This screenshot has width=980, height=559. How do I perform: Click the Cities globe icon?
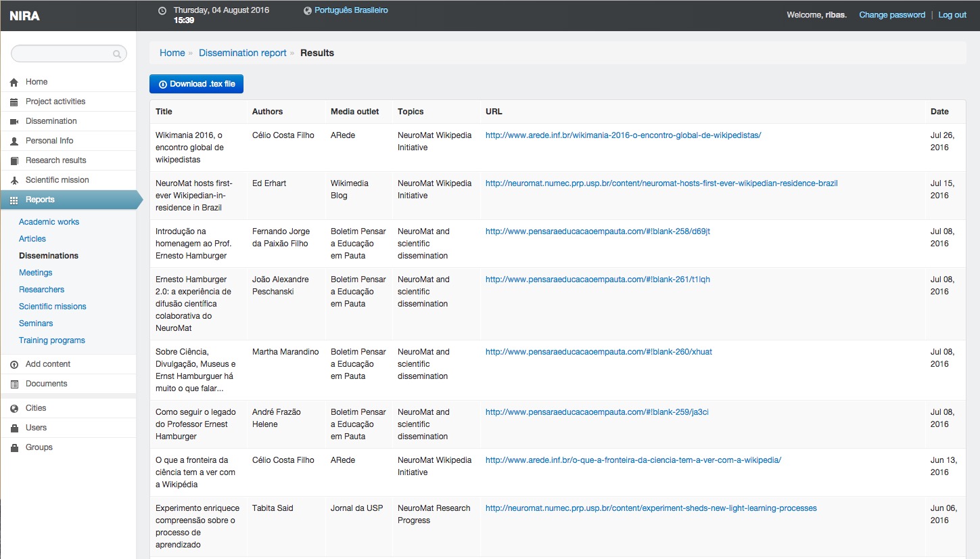14,409
